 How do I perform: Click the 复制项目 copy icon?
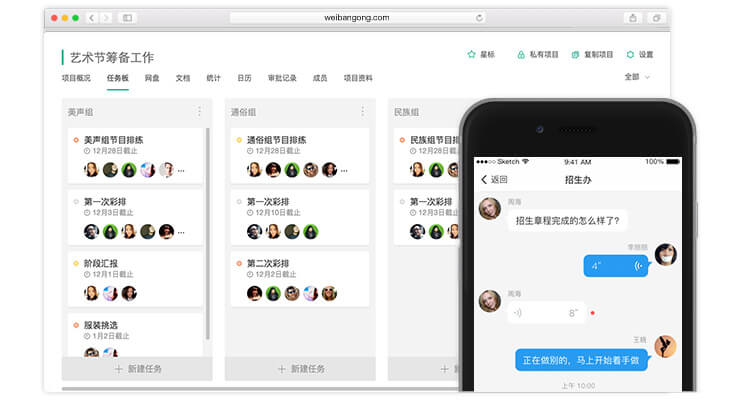tap(576, 55)
